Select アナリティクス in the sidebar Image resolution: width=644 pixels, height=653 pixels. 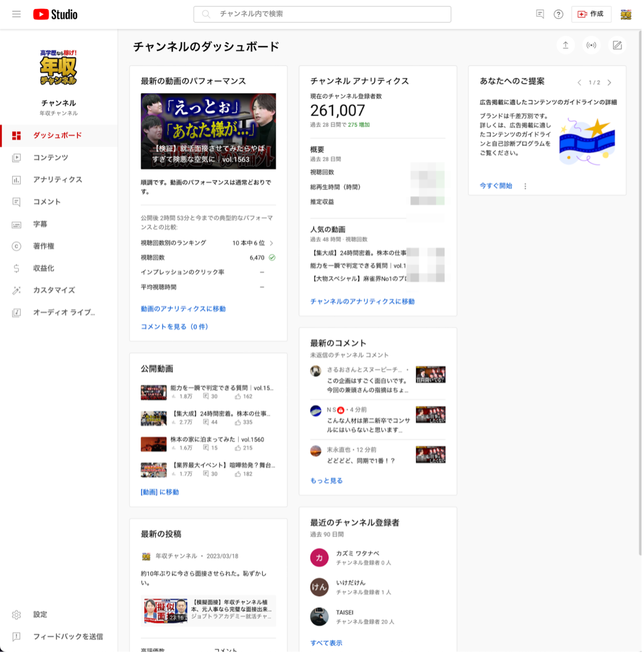[x=58, y=180]
